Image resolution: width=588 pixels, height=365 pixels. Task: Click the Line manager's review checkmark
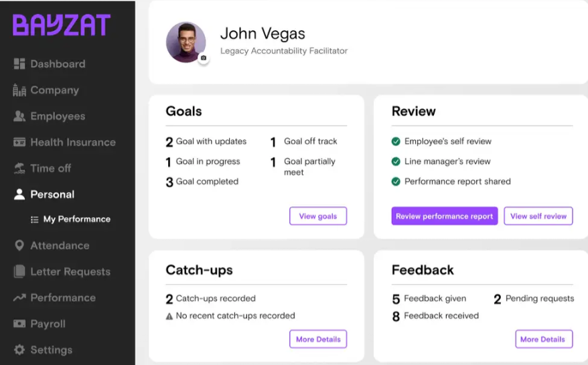[x=396, y=161]
